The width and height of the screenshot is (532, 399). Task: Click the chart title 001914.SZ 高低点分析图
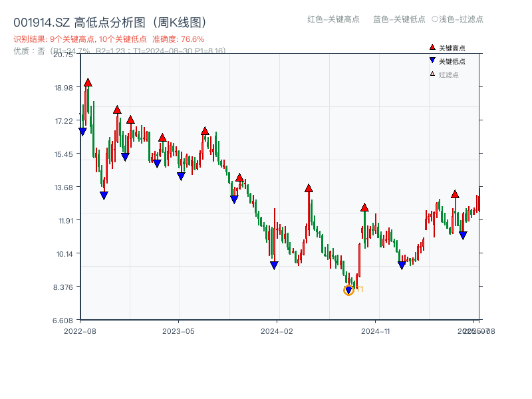(110, 23)
